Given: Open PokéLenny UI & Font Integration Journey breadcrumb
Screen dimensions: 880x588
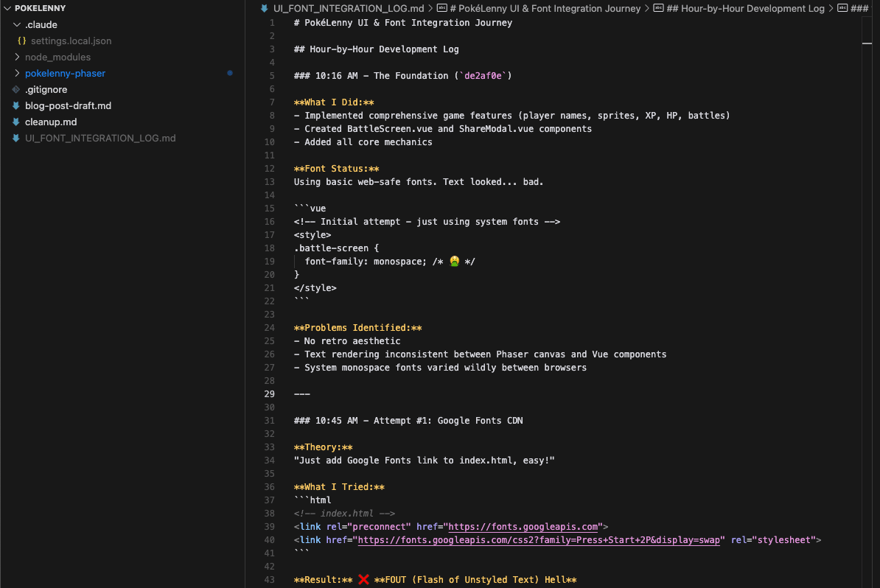Looking at the screenshot, I should coord(545,8).
